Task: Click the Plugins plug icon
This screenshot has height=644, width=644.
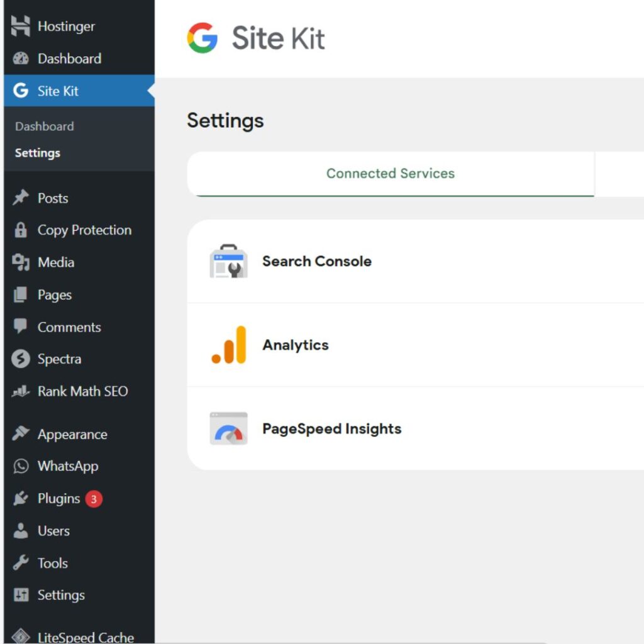Action: (x=21, y=498)
